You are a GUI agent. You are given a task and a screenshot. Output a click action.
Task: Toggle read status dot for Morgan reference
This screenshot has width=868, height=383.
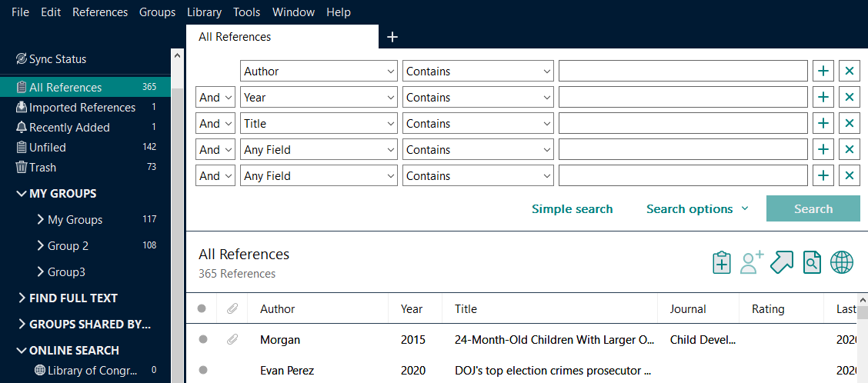203,339
